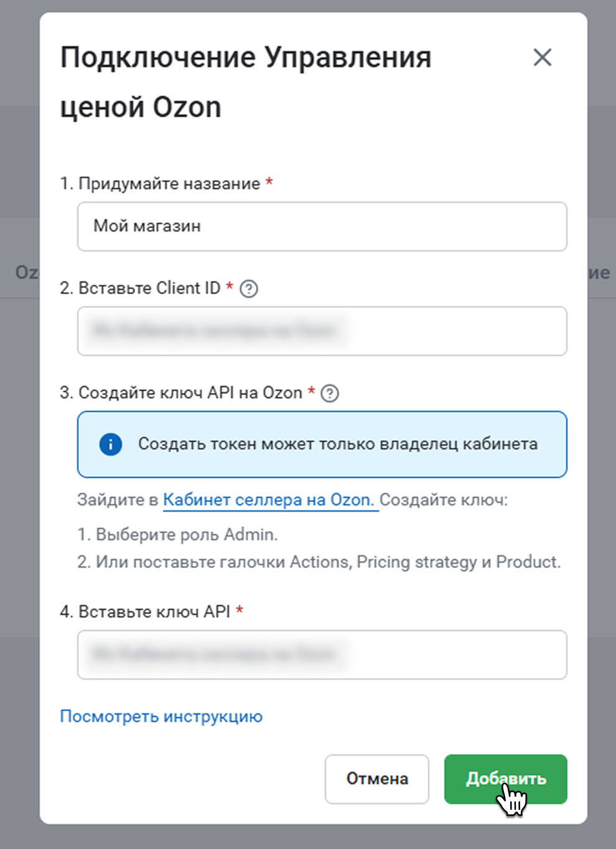Follow the Посмотреть инструкцию link
616x849 pixels.
(x=161, y=716)
